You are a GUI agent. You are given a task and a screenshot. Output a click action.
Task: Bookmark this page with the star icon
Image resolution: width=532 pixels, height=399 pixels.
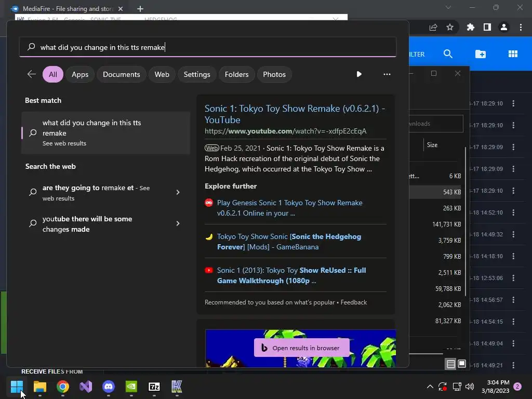point(450,27)
